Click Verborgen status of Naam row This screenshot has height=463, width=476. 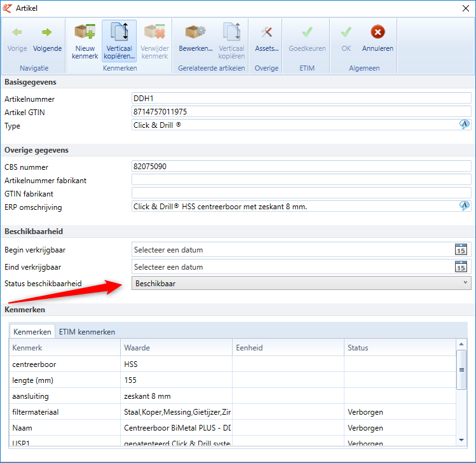click(x=400, y=427)
